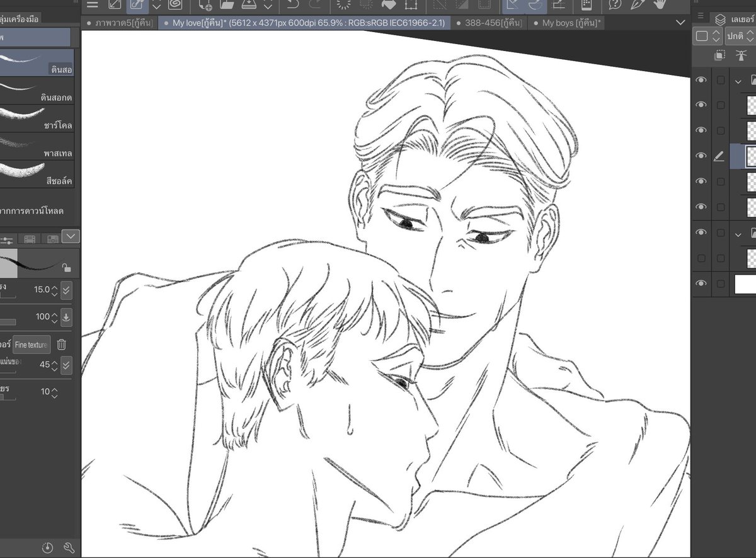The image size is (756, 558).
Task: Select the ชาร์โคล charcoal sub tool
Action: (x=37, y=118)
